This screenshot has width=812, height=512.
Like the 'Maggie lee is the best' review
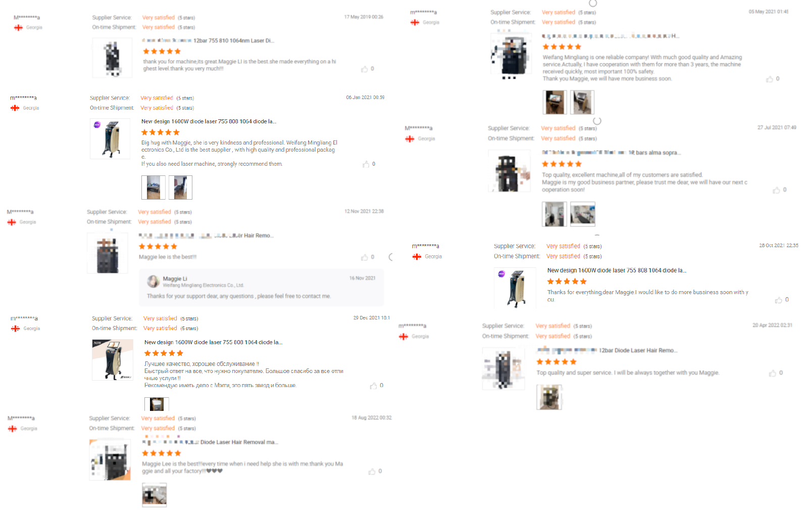364,257
